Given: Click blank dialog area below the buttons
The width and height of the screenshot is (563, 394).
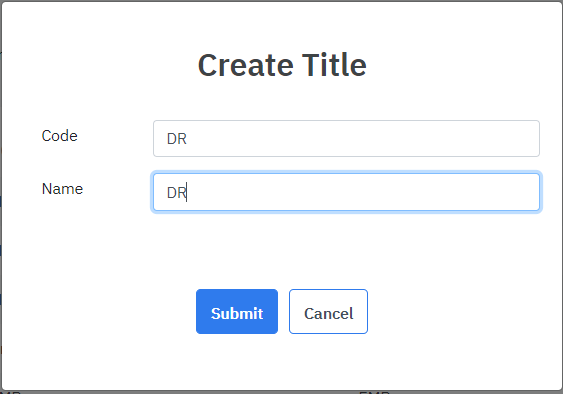Looking at the screenshot, I should 282,361.
